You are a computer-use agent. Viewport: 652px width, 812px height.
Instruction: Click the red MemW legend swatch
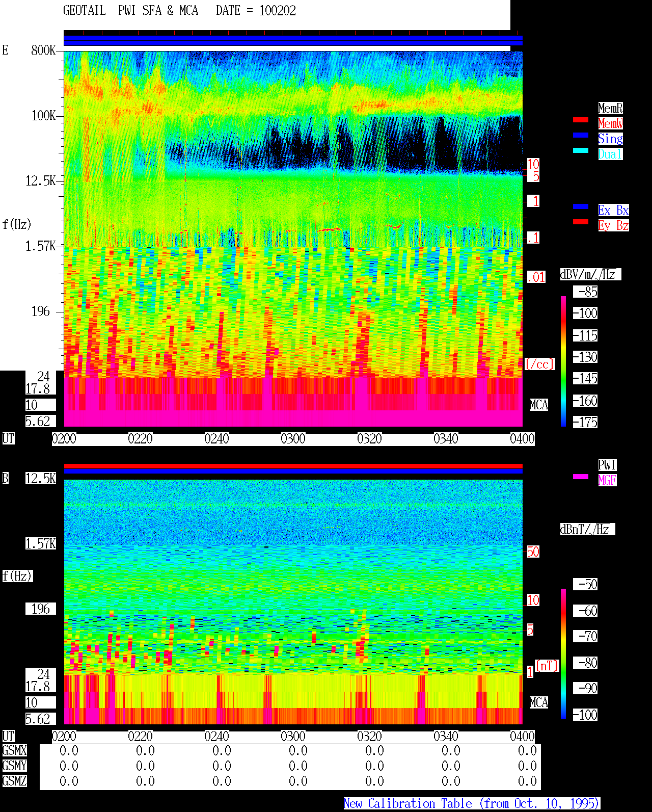click(581, 120)
